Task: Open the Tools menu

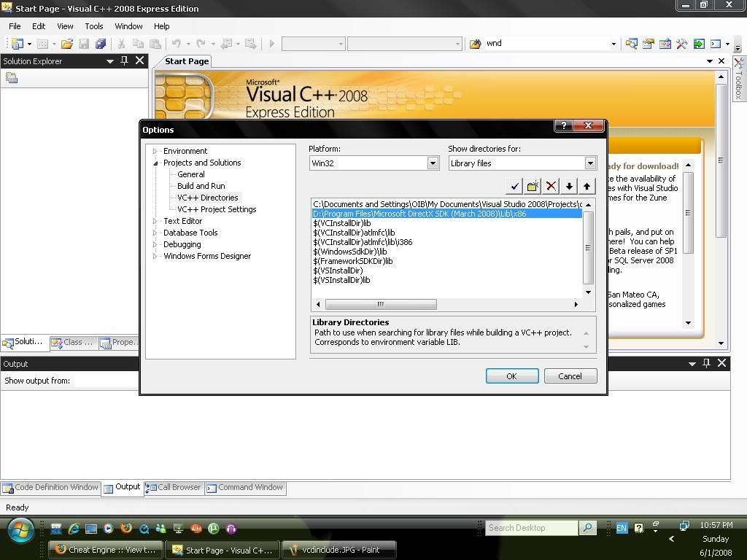Action: click(94, 26)
